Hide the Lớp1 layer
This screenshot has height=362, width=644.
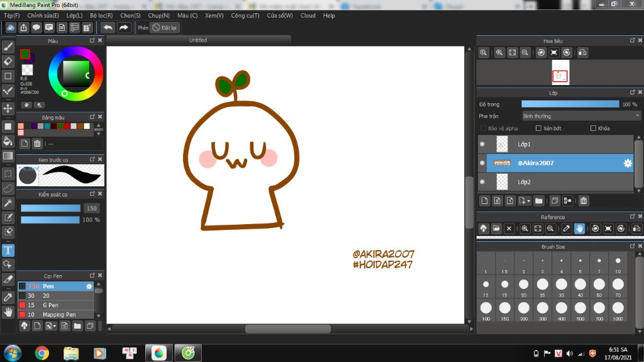482,144
